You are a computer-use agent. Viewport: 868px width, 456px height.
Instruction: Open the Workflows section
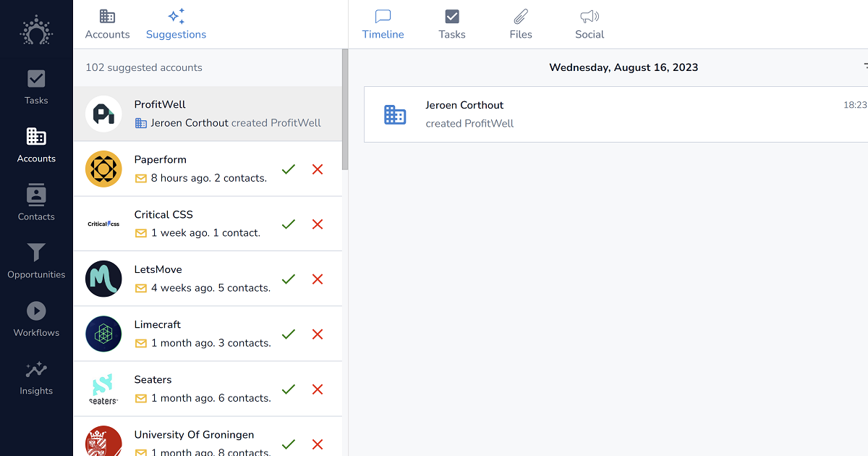pyautogui.click(x=36, y=319)
